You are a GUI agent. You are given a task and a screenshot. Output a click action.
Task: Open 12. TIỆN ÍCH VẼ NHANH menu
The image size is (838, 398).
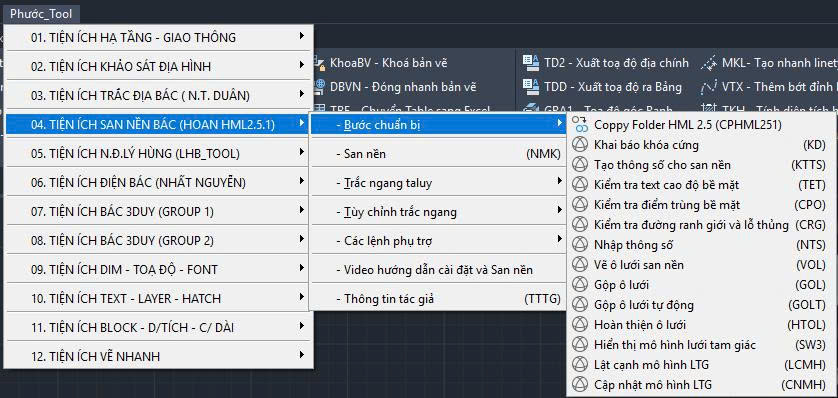158,356
